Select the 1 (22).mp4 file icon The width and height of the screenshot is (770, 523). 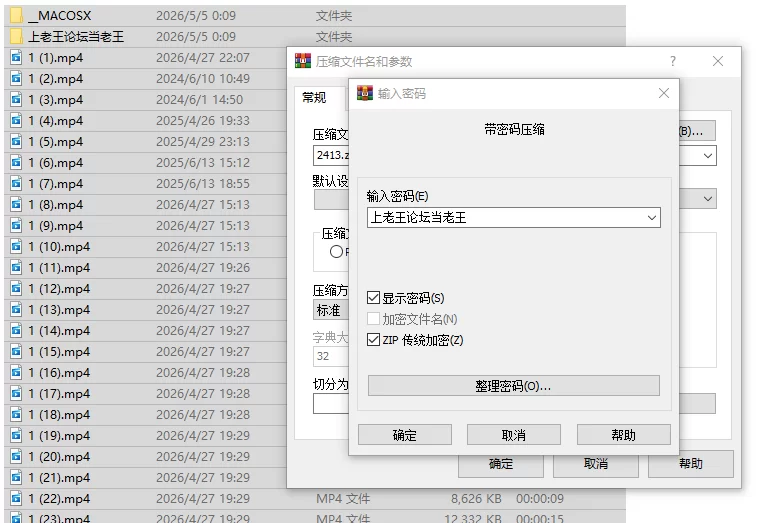[16, 498]
